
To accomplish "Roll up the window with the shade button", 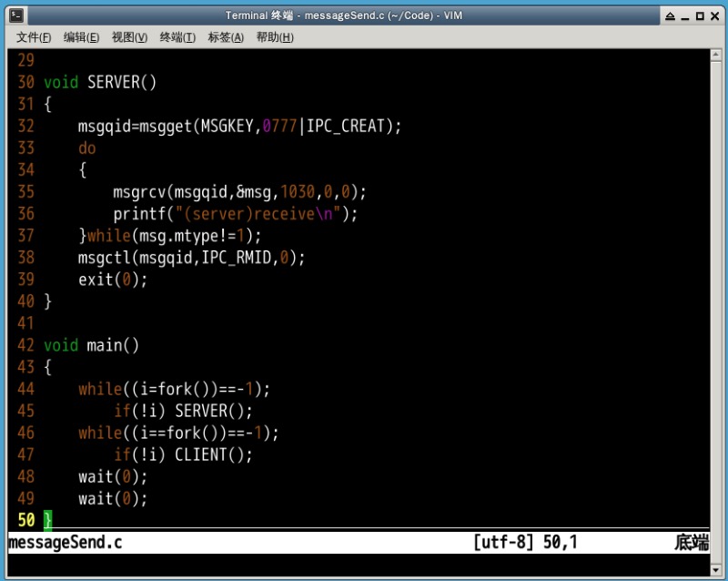I will tap(670, 15).
